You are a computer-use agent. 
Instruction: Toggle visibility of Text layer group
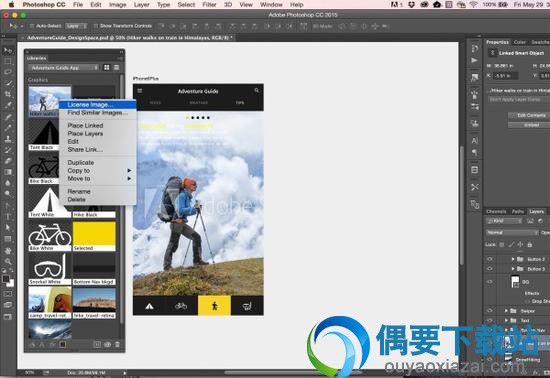[x=490, y=320]
